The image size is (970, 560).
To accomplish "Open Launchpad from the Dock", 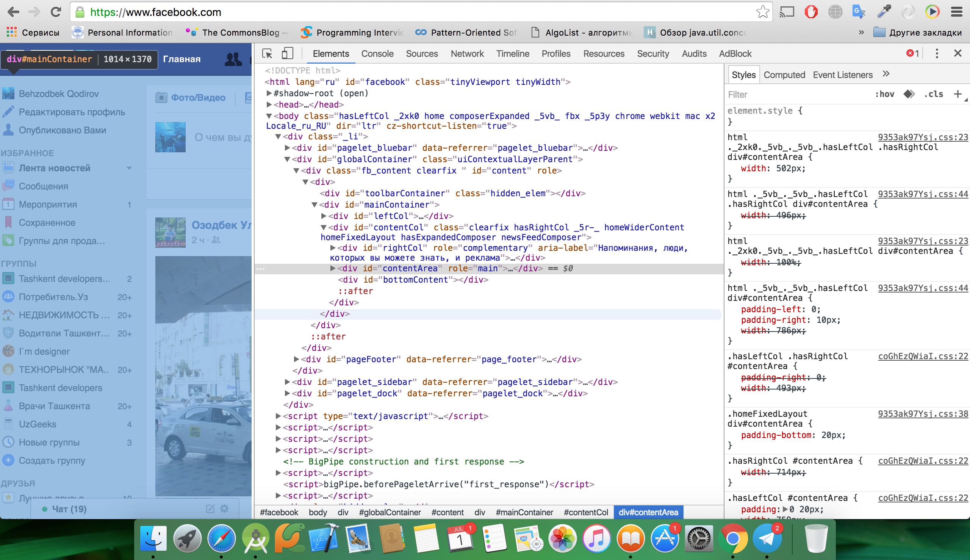I will [187, 539].
